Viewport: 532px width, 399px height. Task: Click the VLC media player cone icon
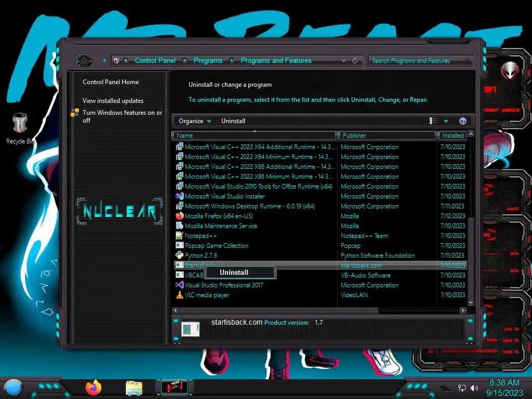click(179, 295)
